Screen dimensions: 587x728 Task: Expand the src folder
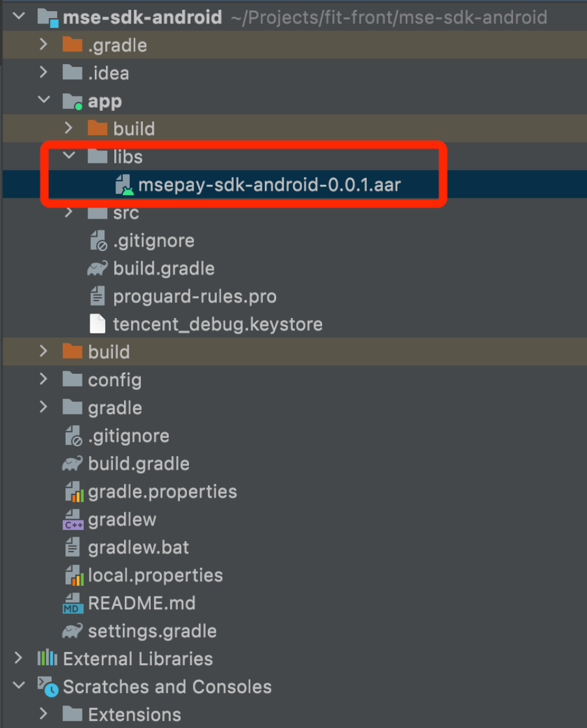point(69,213)
